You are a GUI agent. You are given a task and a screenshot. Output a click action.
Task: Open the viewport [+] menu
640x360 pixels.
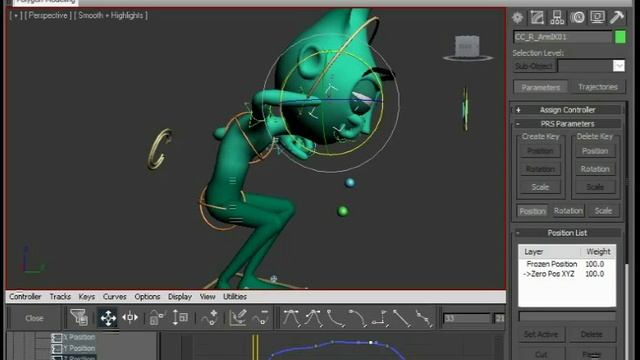[x=16, y=16]
